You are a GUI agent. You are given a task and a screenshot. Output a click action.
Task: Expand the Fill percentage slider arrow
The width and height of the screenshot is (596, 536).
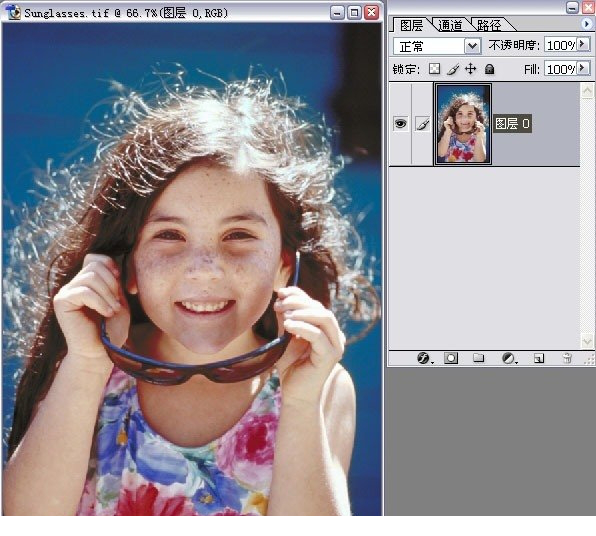click(583, 69)
